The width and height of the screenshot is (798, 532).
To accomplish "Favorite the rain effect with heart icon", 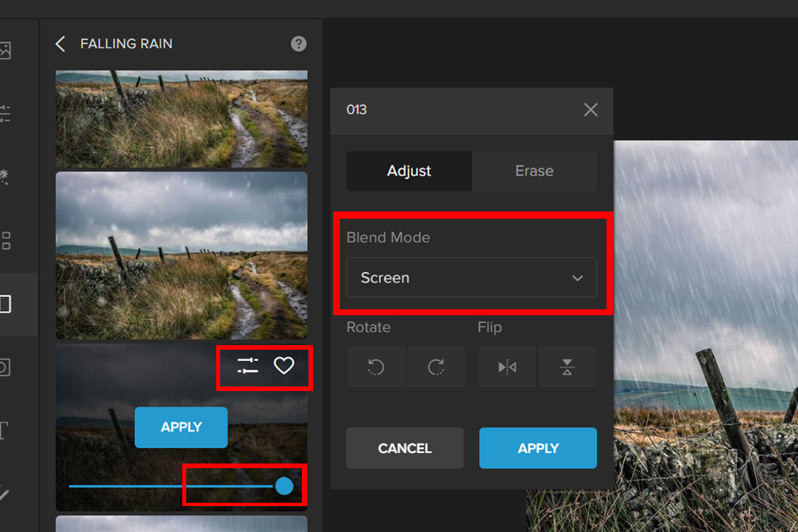I will click(284, 365).
